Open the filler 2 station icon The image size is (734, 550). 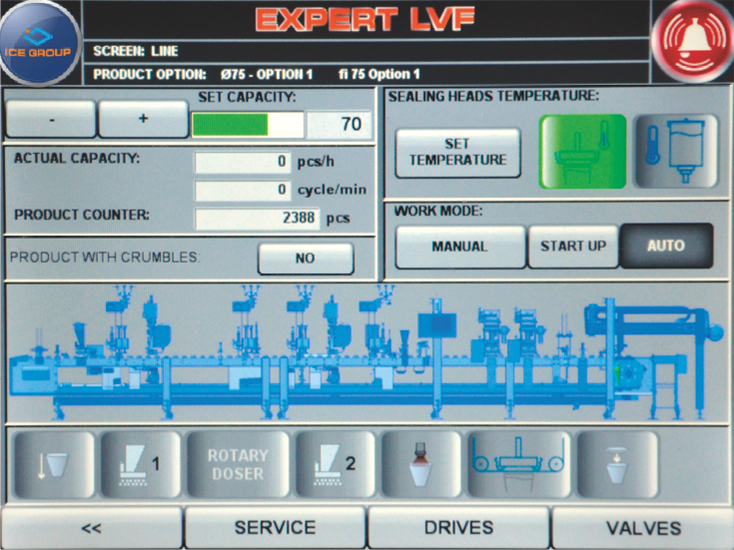(335, 464)
